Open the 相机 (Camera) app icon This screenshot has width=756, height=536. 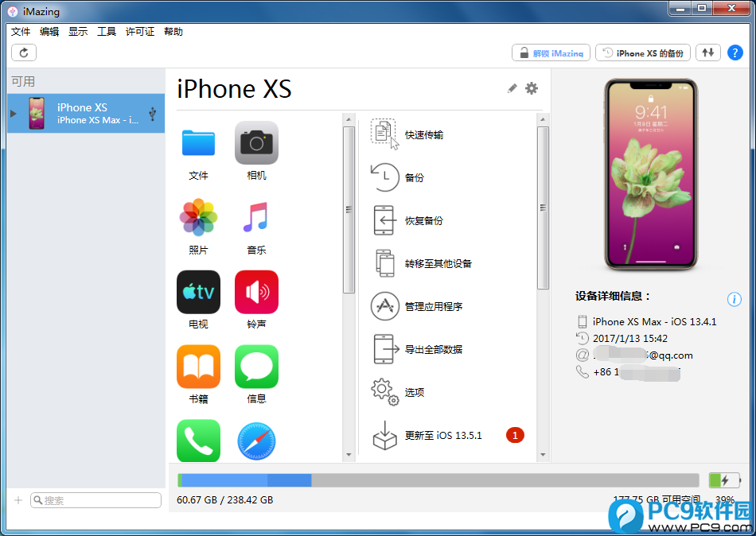coord(256,142)
